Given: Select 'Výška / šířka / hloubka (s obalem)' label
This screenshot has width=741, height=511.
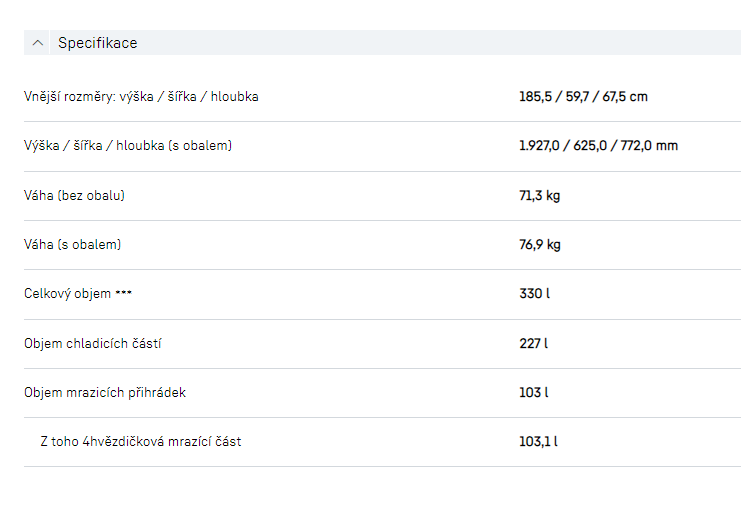Looking at the screenshot, I should (128, 146).
